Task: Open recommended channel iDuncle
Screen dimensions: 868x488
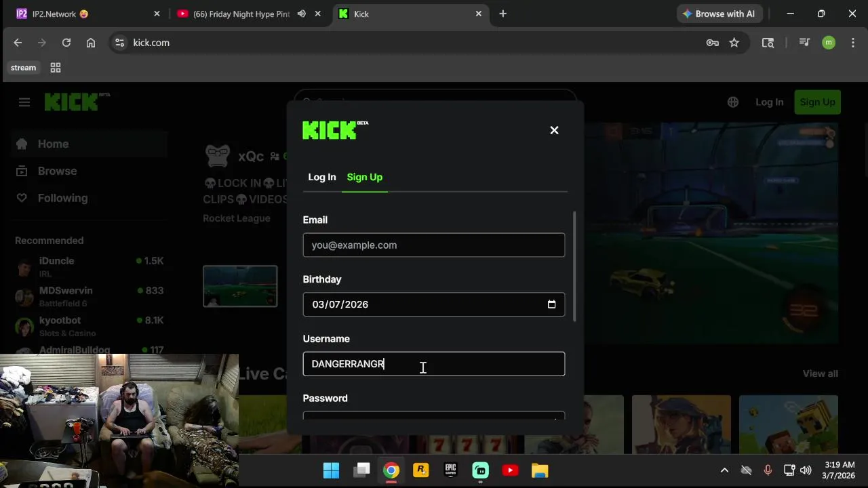Action: point(89,267)
